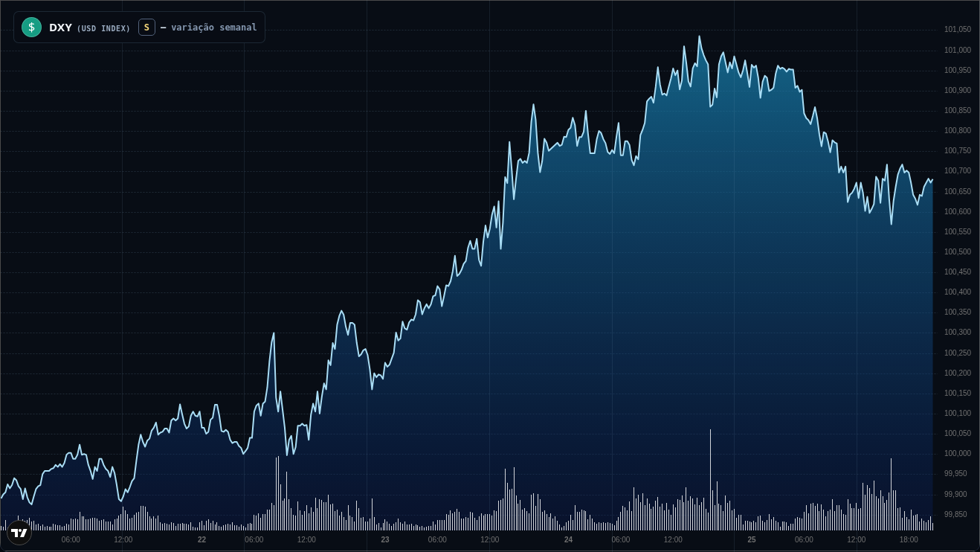Viewport: 980px width, 552px height.
Task: Click the 100,250 price axis label
Action: point(958,353)
